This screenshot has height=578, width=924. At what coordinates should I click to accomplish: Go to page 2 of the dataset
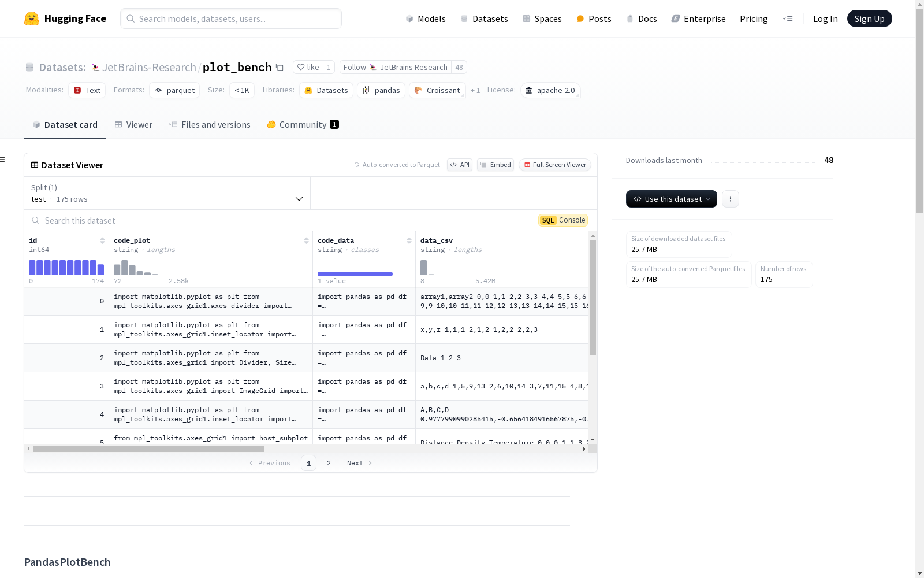[x=329, y=463]
